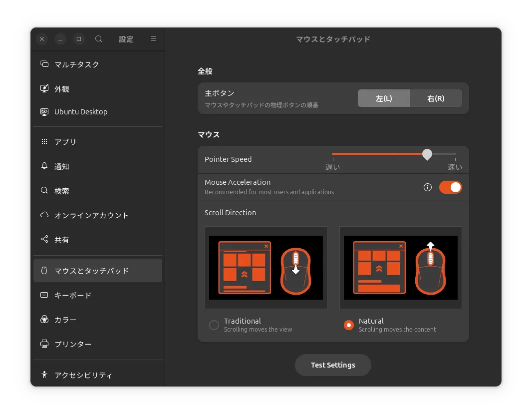Image resolution: width=532 pixels, height=420 pixels.
Task: Click the Traditional scroll illustration thumbnail
Action: pyautogui.click(x=266, y=268)
